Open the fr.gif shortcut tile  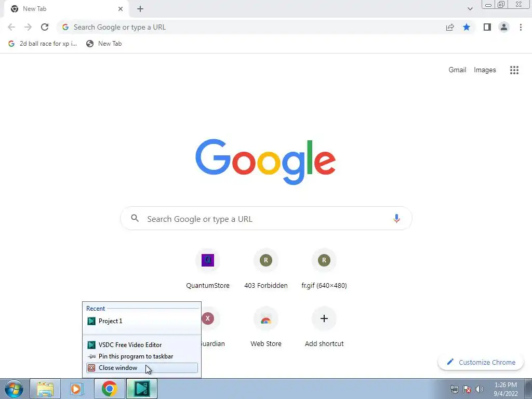click(324, 269)
